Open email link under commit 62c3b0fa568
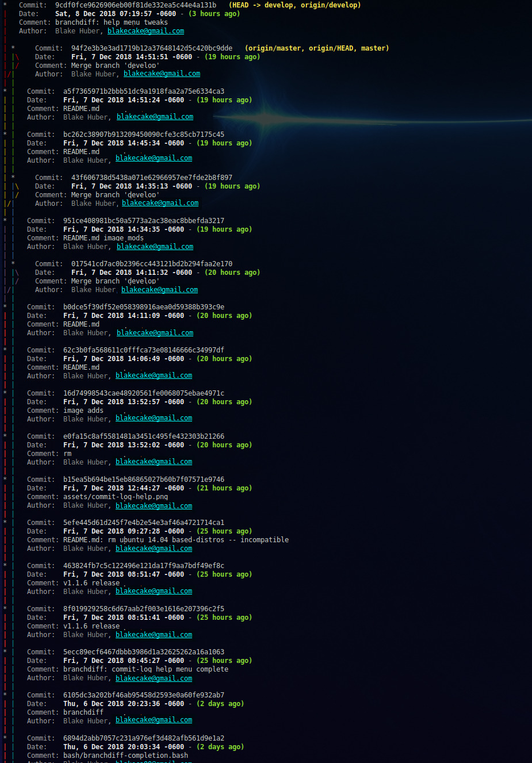 [x=154, y=375]
